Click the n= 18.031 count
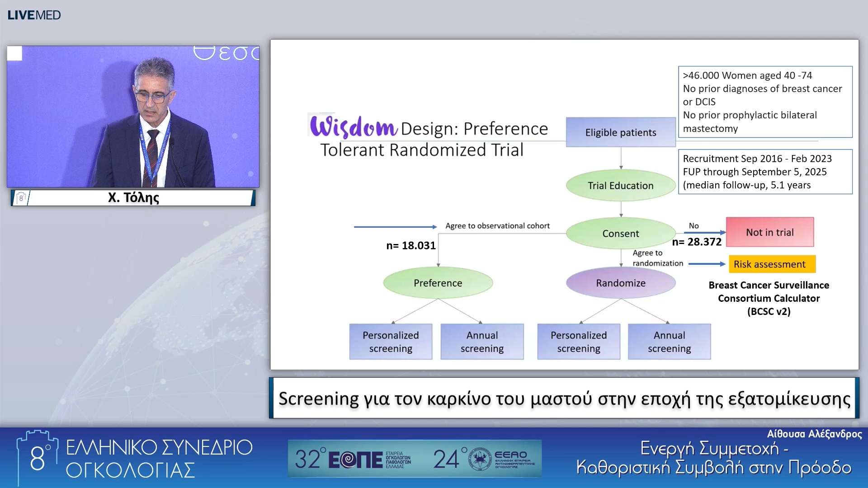This screenshot has width=868, height=488. [411, 245]
